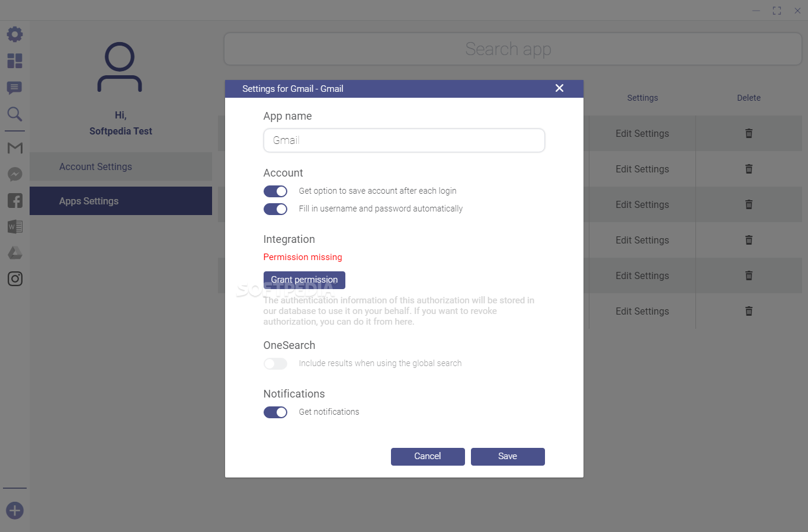Open Account Settings tab
Screen dimensions: 808x532
[x=121, y=166]
